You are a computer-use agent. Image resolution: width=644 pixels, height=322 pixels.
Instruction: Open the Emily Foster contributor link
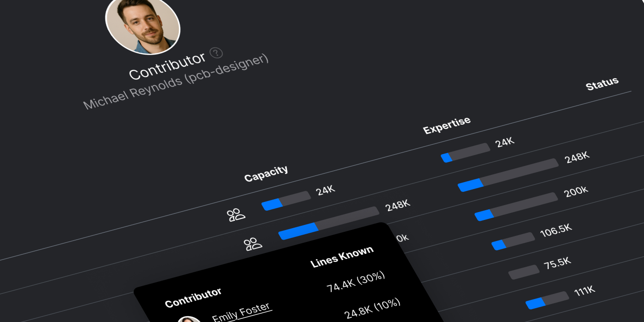(x=241, y=312)
